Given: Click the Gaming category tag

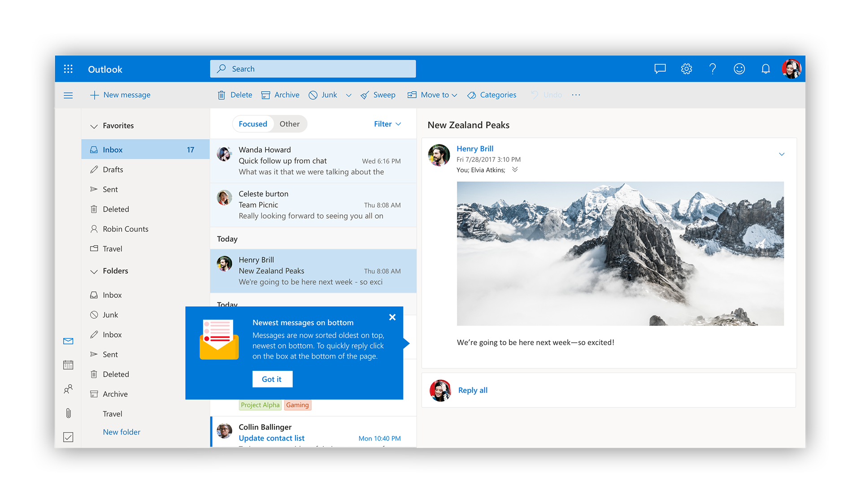Looking at the screenshot, I should click(297, 405).
